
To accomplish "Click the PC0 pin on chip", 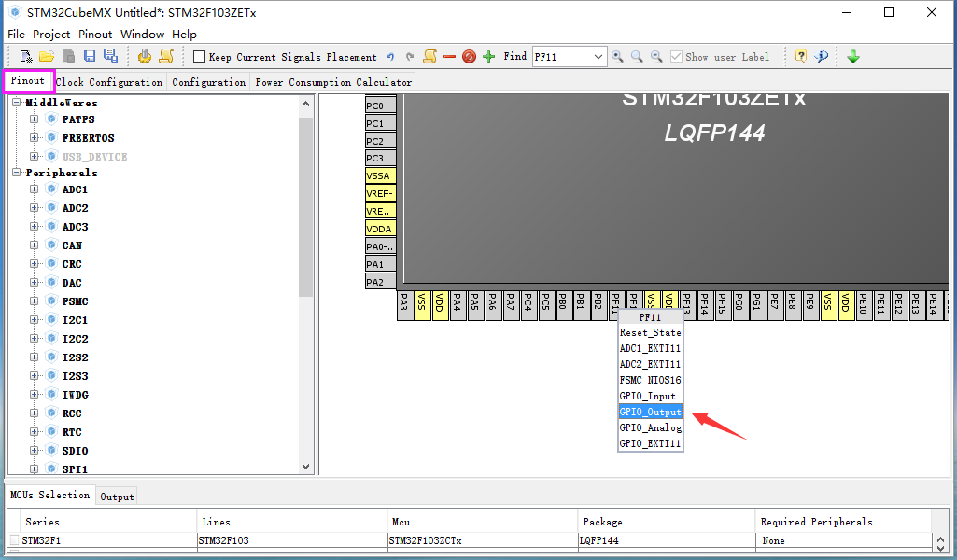I will pos(381,105).
